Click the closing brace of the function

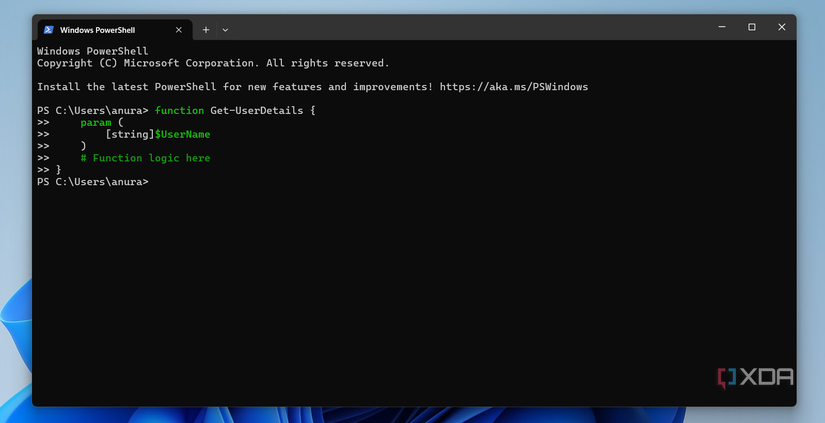(x=58, y=170)
